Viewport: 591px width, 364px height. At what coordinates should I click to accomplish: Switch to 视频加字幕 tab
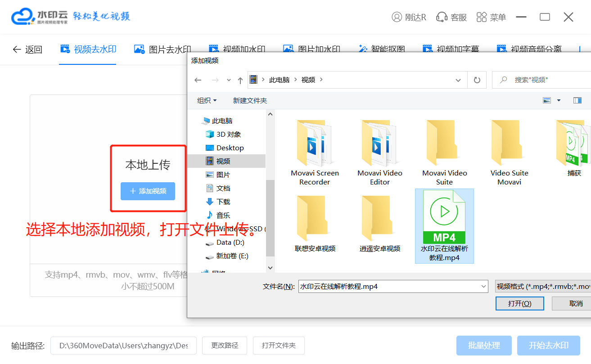[x=451, y=49]
